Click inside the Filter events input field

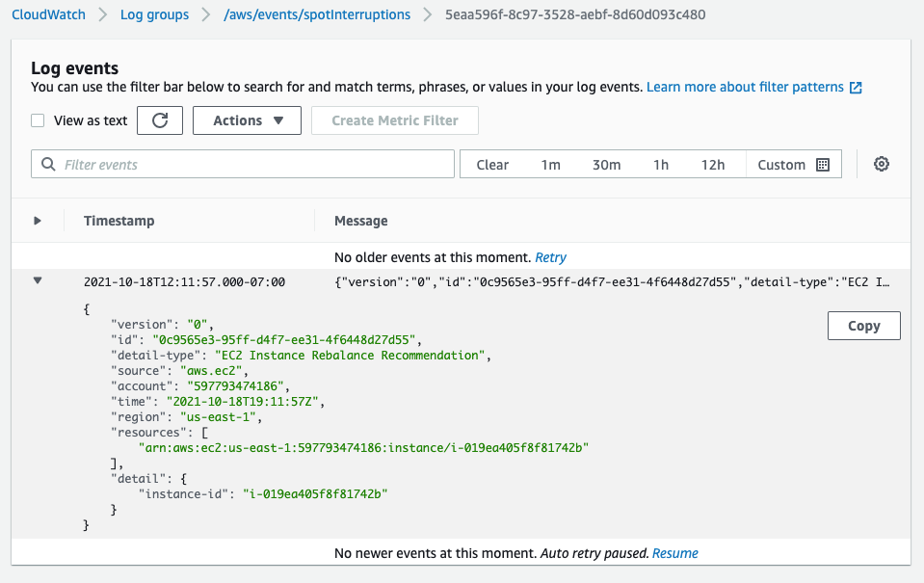coord(241,164)
